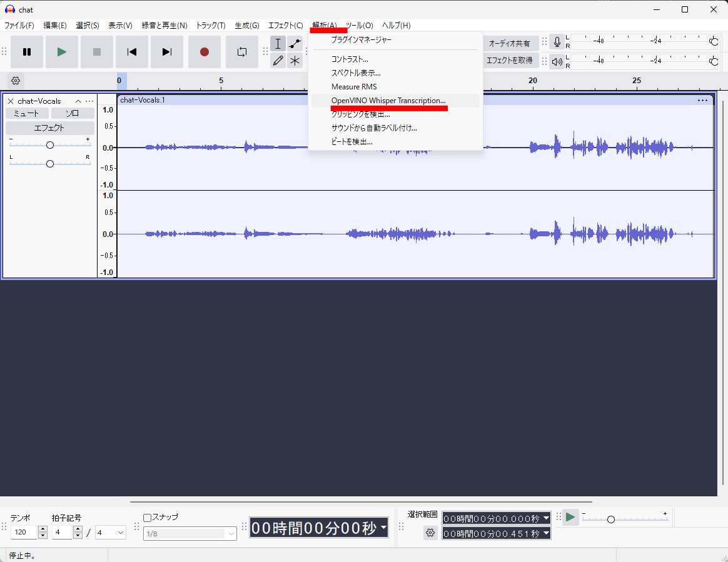Open the chat-Vocals track options menu
The height and width of the screenshot is (562, 728).
tap(89, 101)
